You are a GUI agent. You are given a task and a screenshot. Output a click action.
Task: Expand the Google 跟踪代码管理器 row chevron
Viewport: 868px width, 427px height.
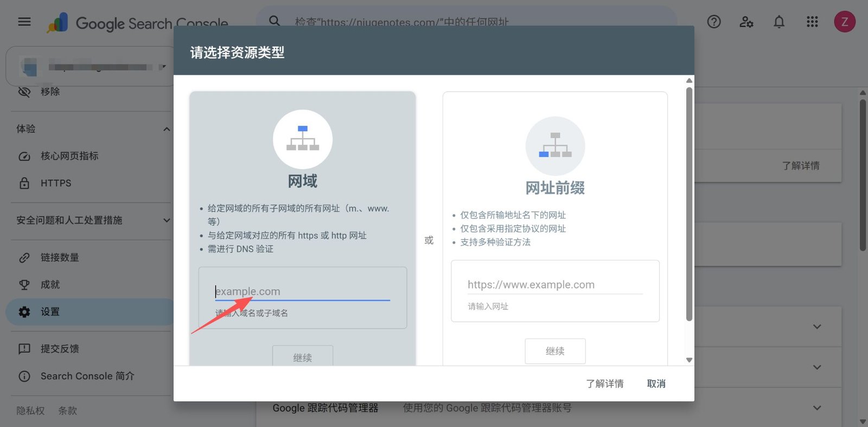tap(817, 407)
